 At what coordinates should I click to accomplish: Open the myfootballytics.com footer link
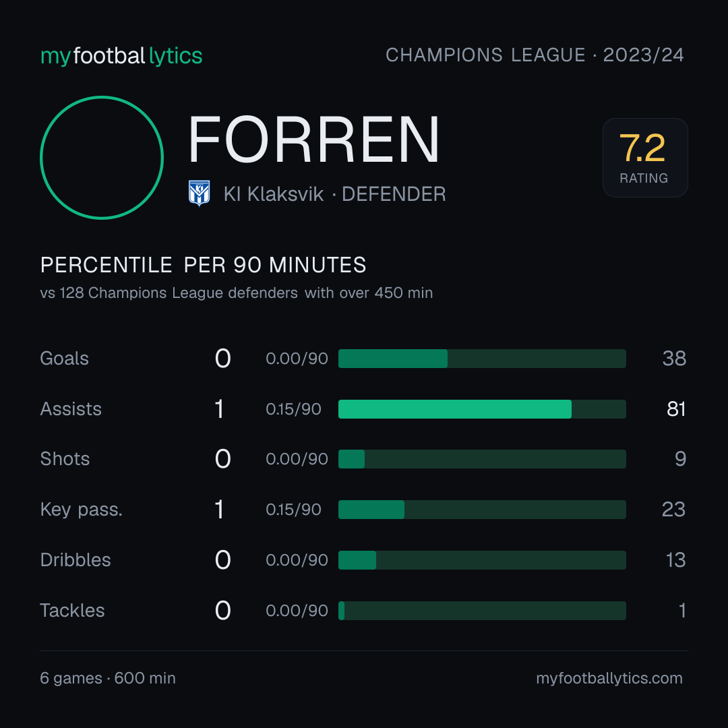click(609, 678)
